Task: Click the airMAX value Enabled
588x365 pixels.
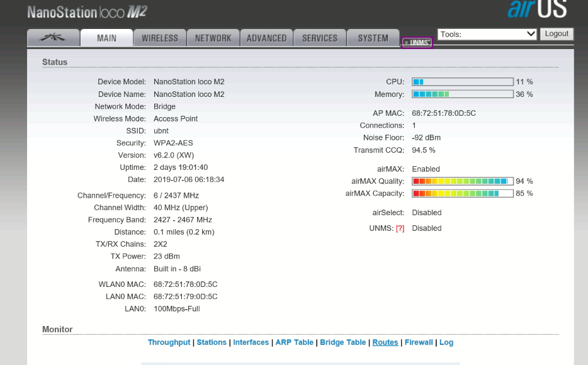Action: tap(426, 169)
